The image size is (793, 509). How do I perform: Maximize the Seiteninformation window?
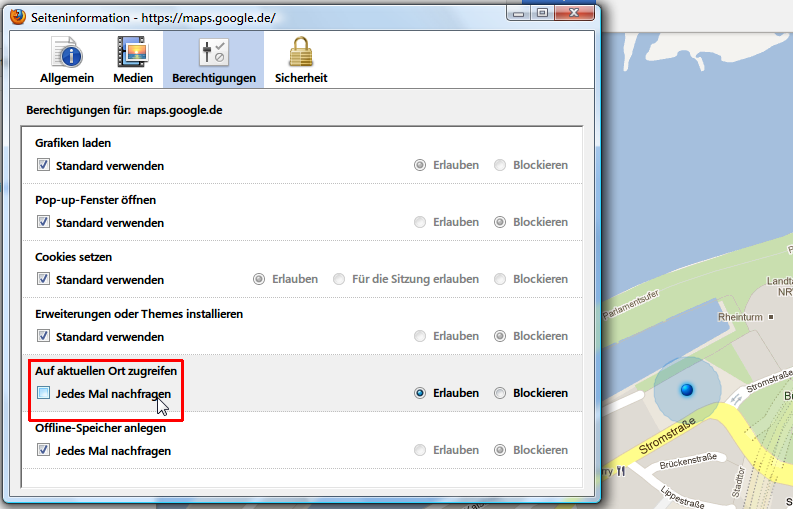(542, 13)
